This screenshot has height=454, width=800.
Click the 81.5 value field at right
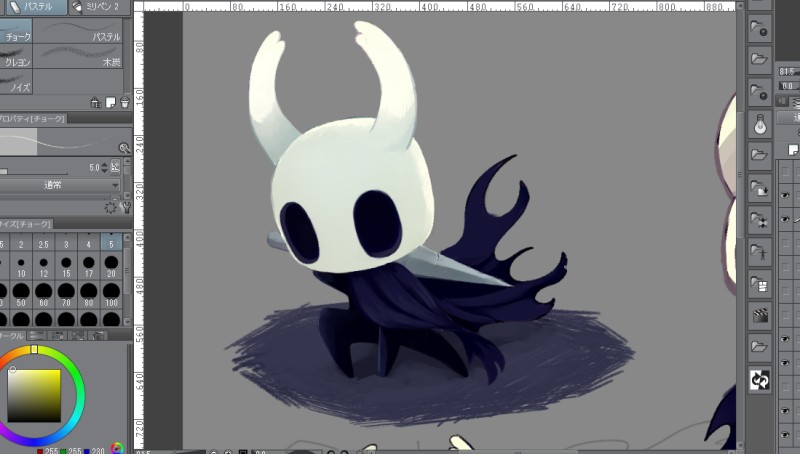click(788, 71)
